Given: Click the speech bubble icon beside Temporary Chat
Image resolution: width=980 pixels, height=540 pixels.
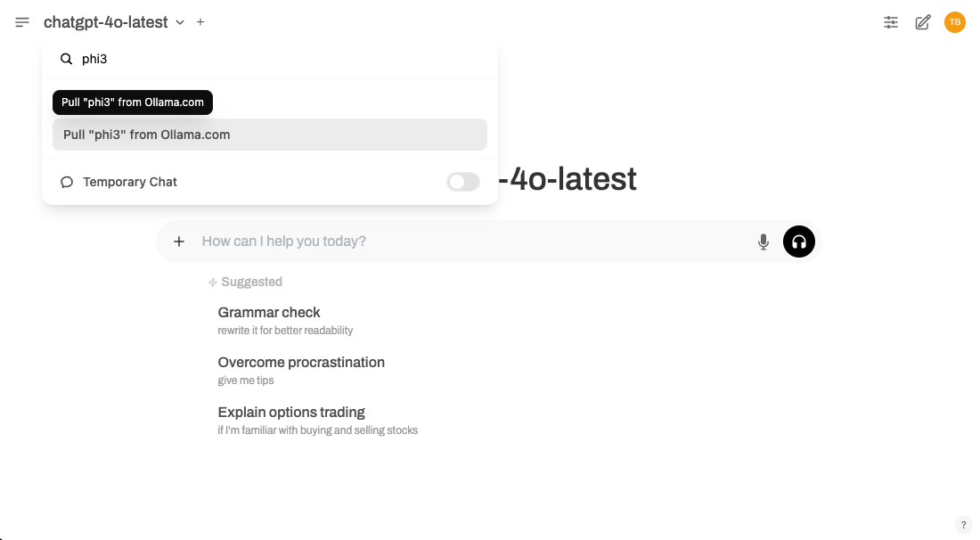Looking at the screenshot, I should [x=67, y=182].
